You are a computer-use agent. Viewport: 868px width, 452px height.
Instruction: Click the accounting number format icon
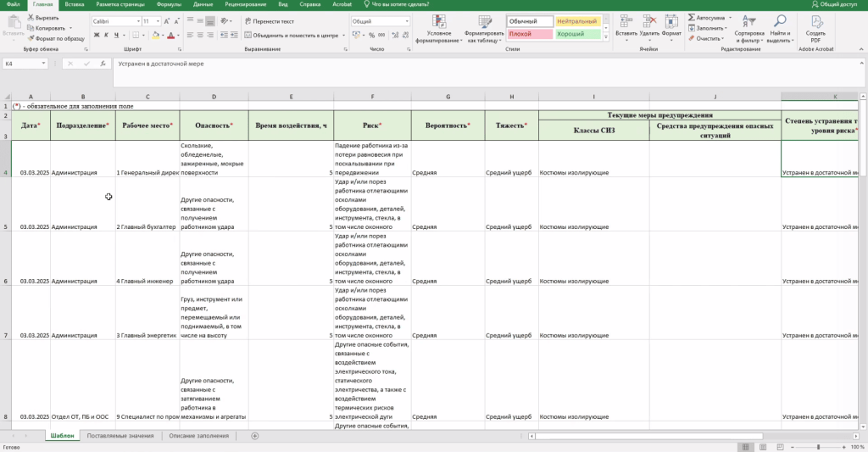[x=355, y=35]
